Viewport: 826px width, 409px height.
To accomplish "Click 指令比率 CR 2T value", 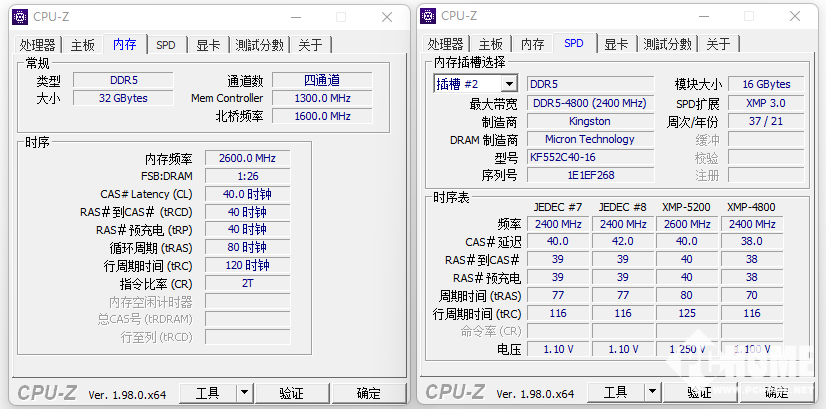I will (x=248, y=283).
